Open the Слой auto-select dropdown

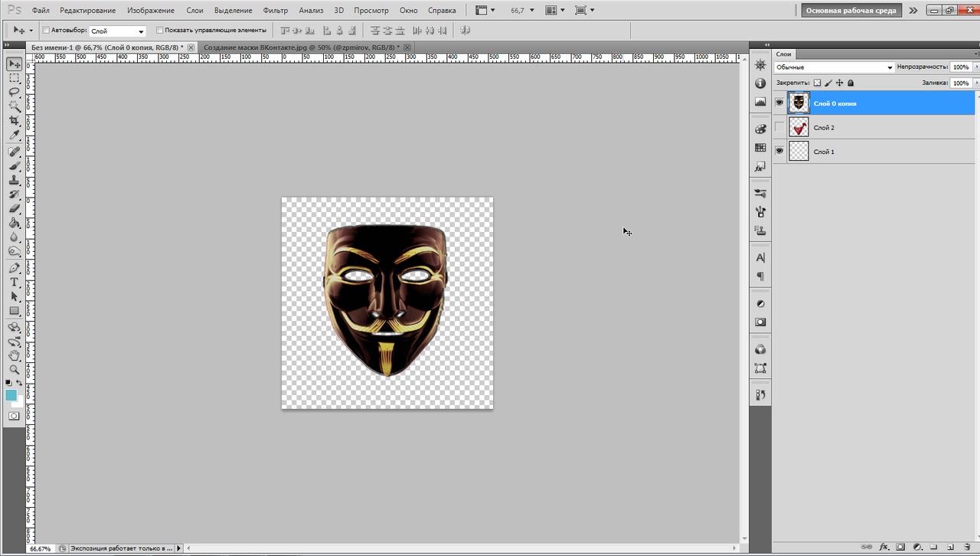coord(117,31)
